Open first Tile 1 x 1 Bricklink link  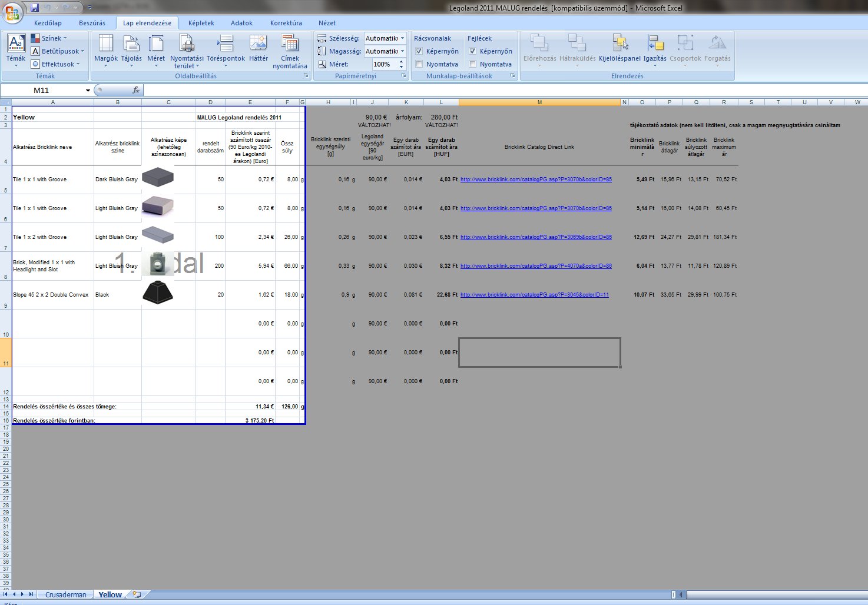(536, 179)
